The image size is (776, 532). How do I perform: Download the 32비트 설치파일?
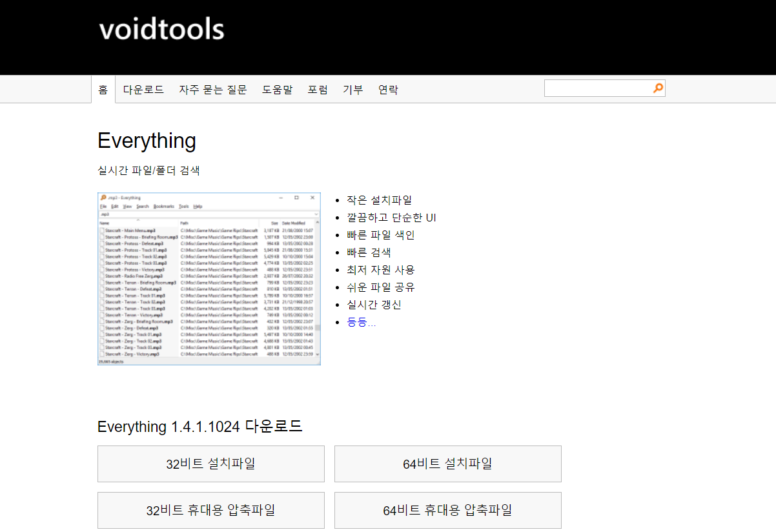pyautogui.click(x=211, y=464)
